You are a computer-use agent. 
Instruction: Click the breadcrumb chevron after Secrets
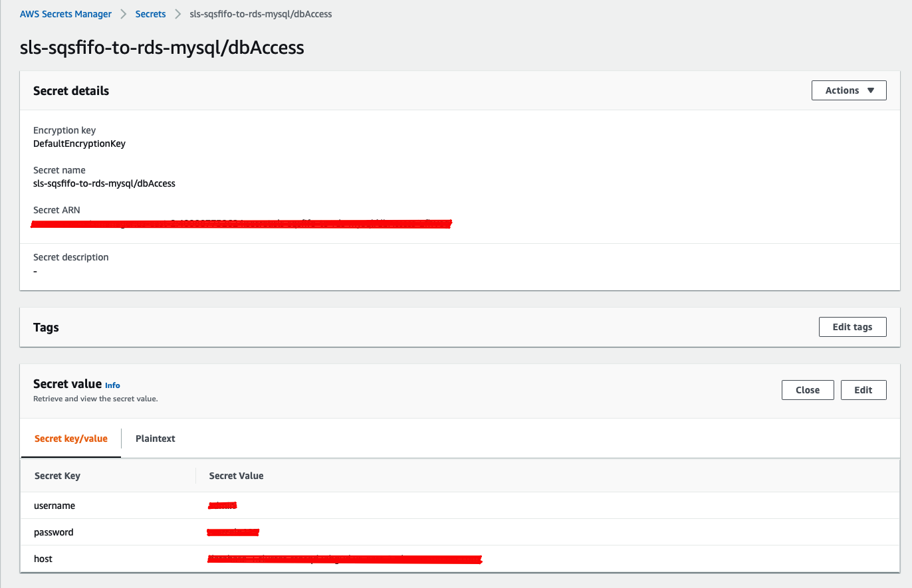[x=177, y=14]
